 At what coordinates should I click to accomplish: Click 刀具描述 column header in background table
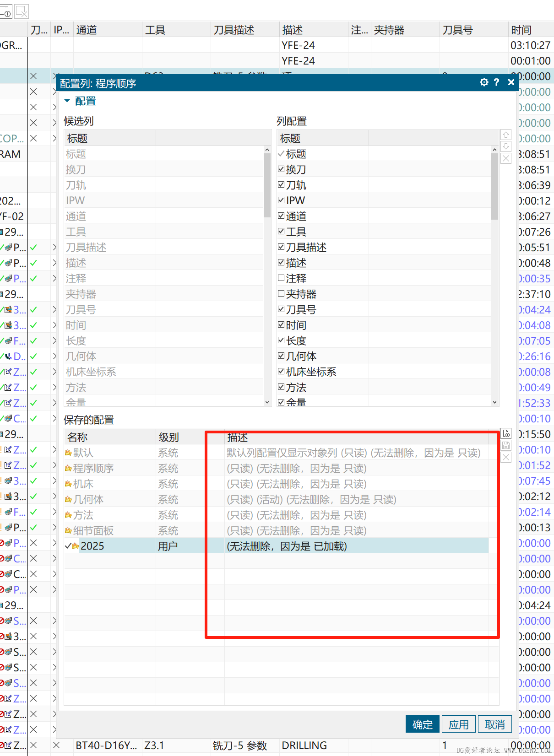(x=245, y=30)
